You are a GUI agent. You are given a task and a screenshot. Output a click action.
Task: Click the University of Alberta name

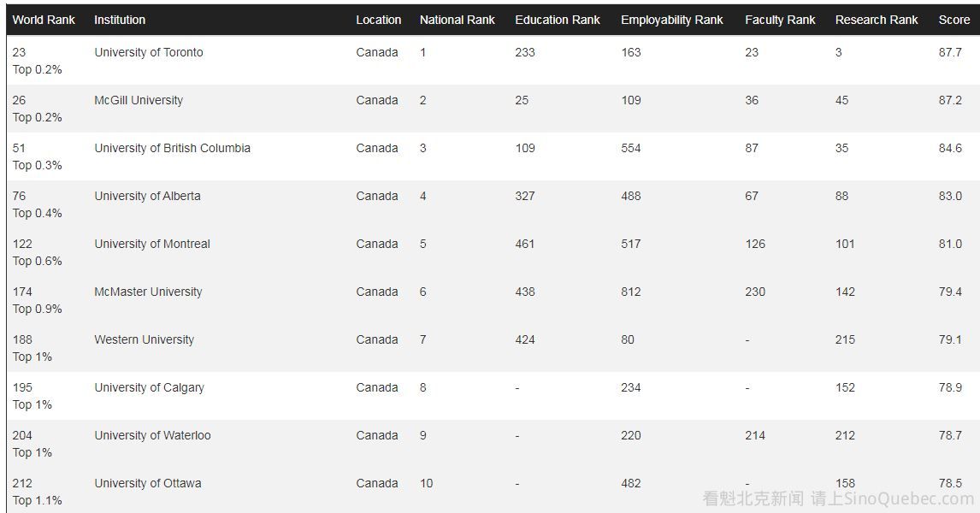tap(147, 196)
